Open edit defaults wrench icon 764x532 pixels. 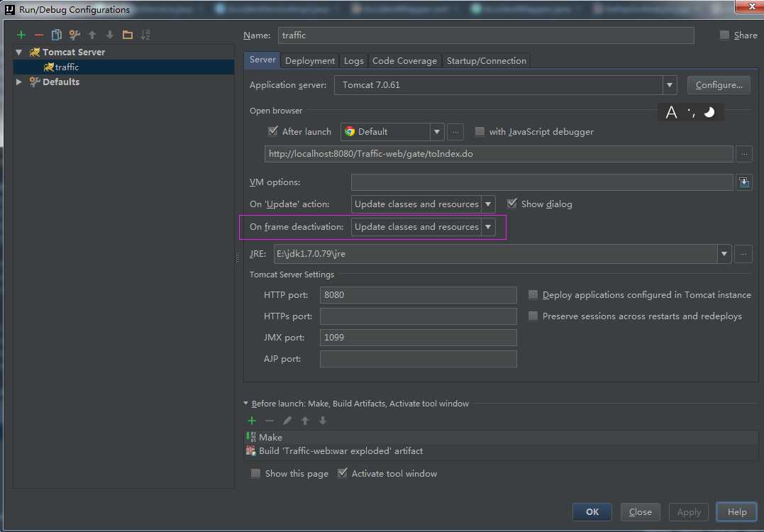[74, 35]
